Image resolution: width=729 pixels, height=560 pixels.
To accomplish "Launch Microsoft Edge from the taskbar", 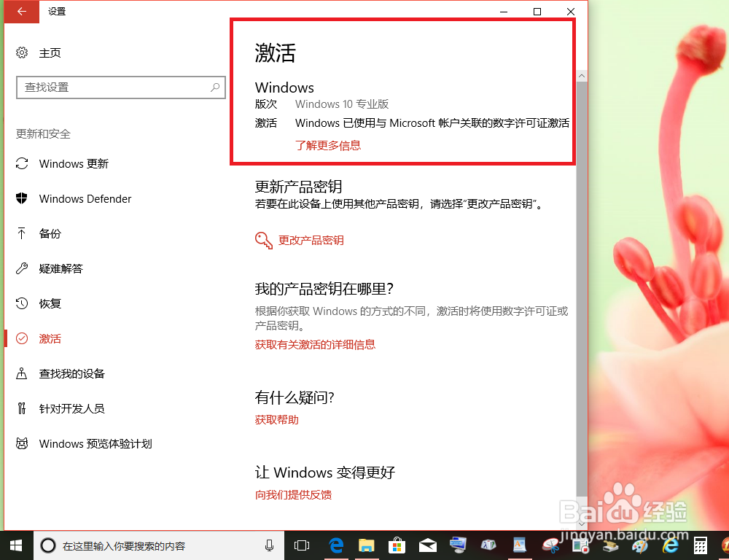I will [336, 545].
